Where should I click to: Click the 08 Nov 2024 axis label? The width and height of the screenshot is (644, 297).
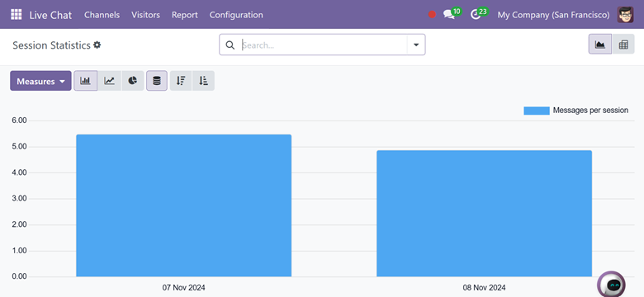484,288
